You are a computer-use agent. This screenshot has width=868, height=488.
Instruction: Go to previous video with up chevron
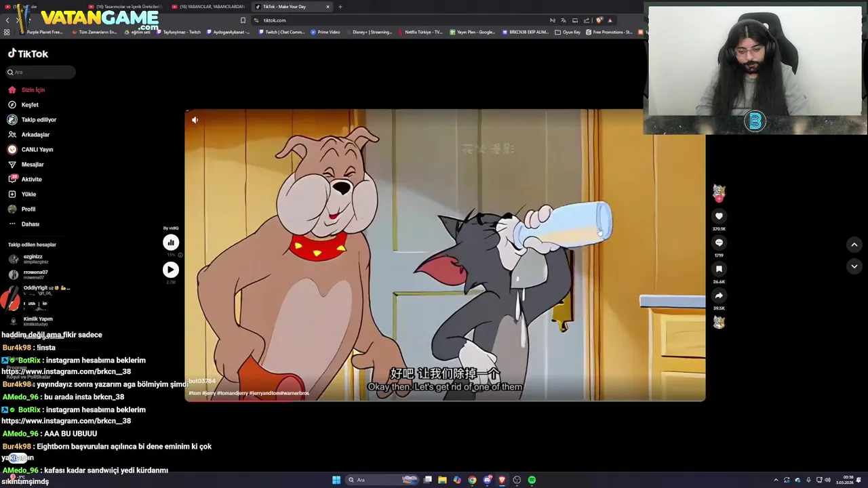coord(854,245)
